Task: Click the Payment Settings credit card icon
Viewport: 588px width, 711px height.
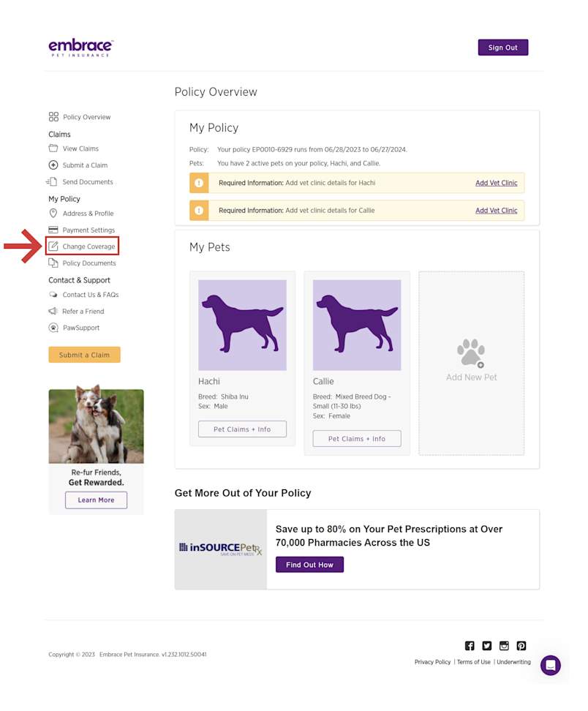Action: [x=54, y=230]
